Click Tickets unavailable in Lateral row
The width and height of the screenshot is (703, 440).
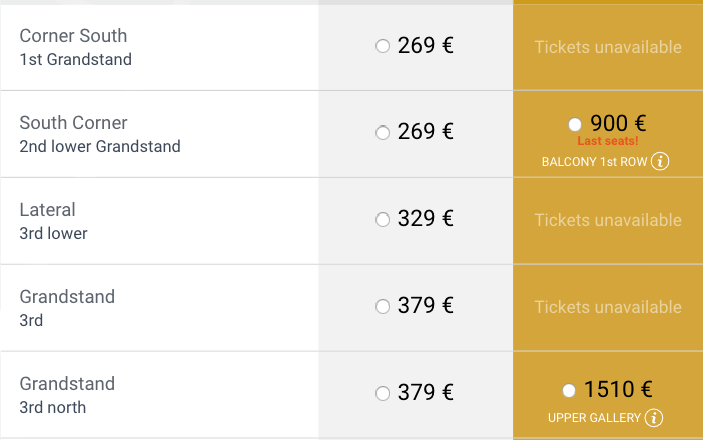pyautogui.click(x=608, y=220)
